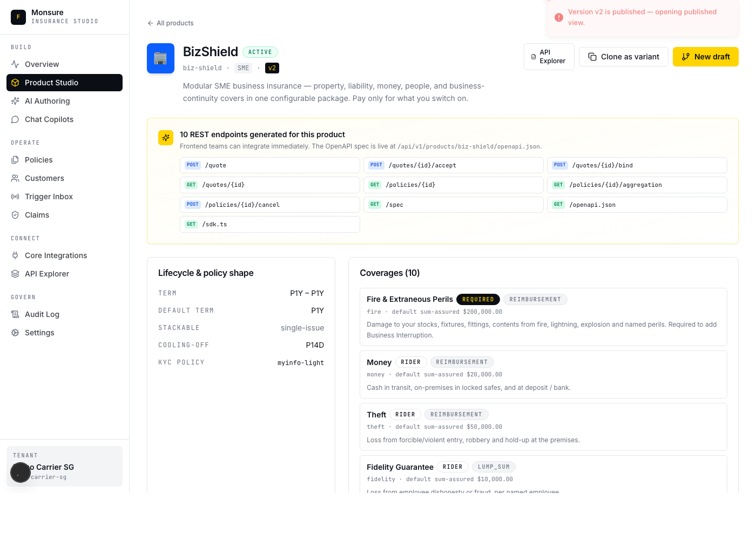The image size is (756, 540).
Task: Click the sparkle icon in endpoints banner
Action: [x=165, y=138]
